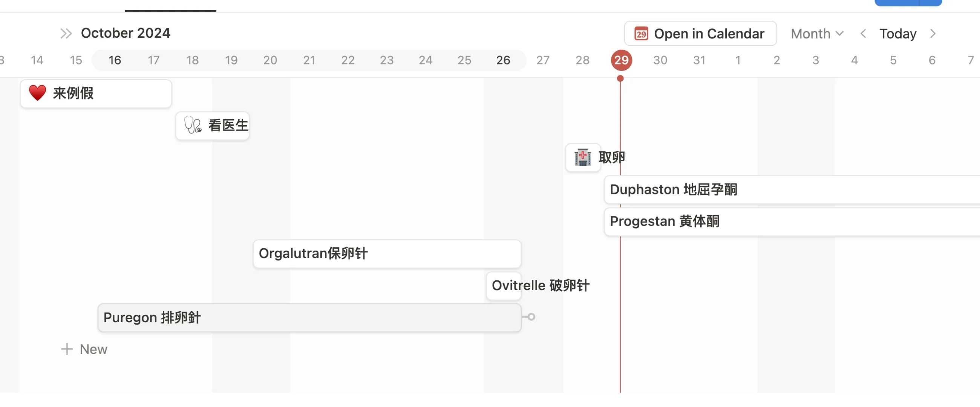Click the hospital icon on 取卵
The image size is (980, 407).
(582, 157)
